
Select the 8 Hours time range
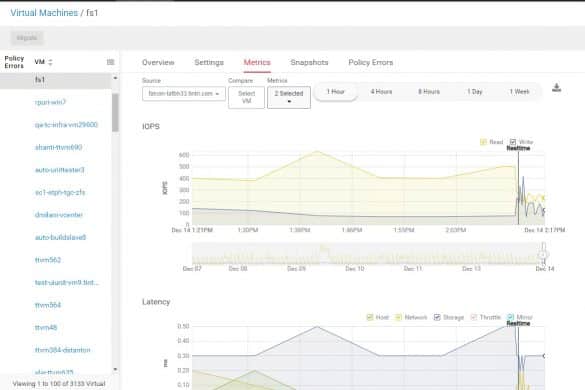point(429,92)
